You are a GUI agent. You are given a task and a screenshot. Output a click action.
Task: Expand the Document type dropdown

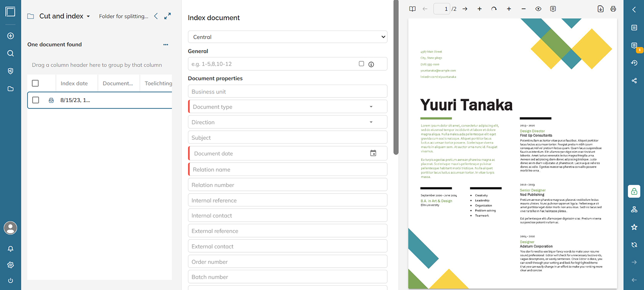coord(371,107)
